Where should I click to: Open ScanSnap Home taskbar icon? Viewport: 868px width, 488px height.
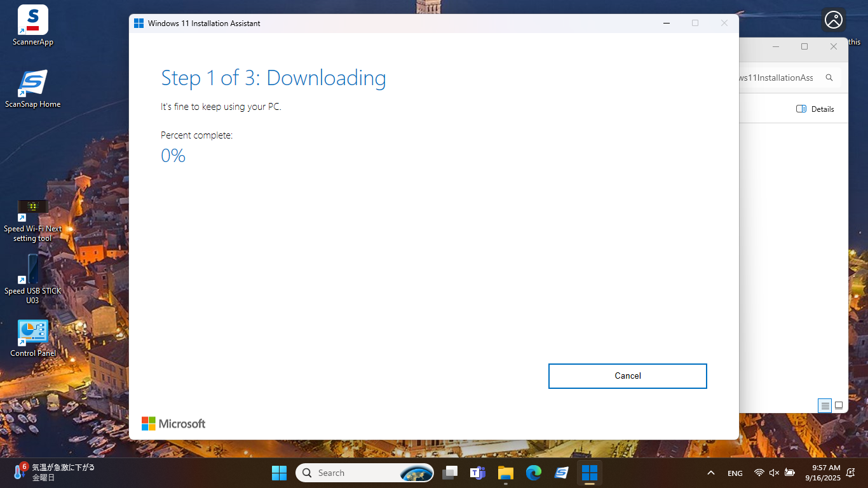point(561,473)
